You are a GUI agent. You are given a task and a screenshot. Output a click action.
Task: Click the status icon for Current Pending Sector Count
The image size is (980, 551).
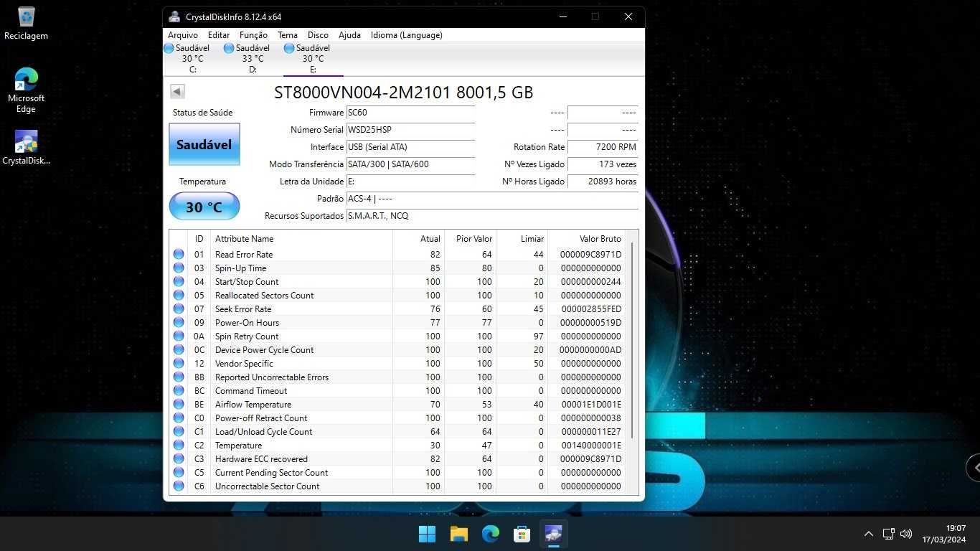pos(179,473)
